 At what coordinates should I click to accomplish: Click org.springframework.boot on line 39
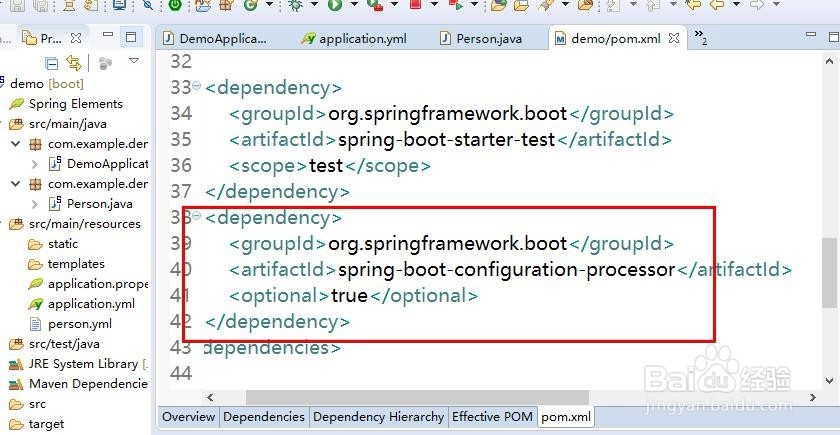click(x=447, y=244)
